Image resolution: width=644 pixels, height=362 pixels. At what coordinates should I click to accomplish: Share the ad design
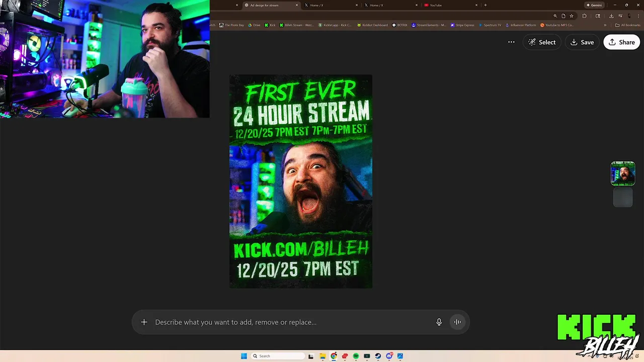621,42
